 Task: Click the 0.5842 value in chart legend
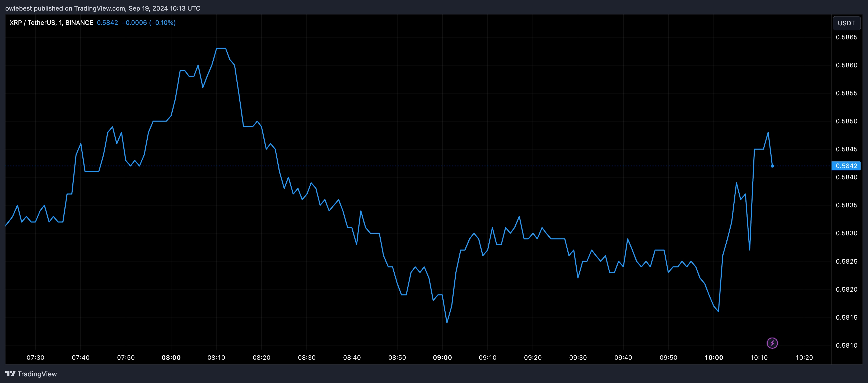pyautogui.click(x=108, y=22)
